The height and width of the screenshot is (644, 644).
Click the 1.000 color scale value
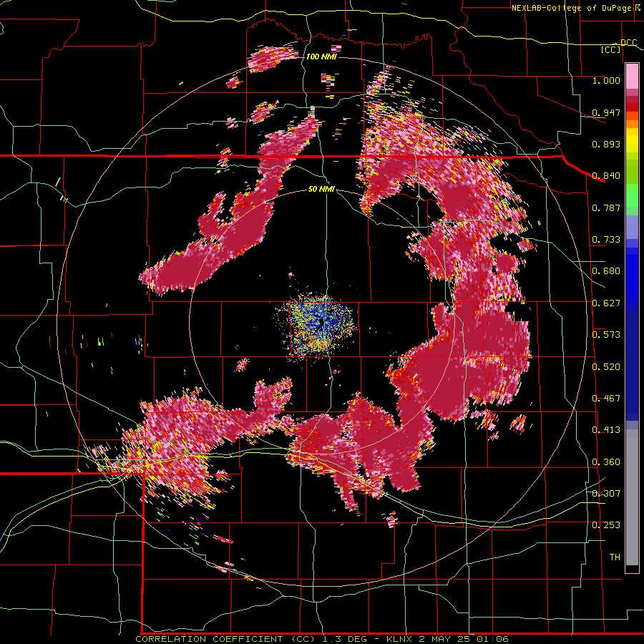tap(606, 80)
